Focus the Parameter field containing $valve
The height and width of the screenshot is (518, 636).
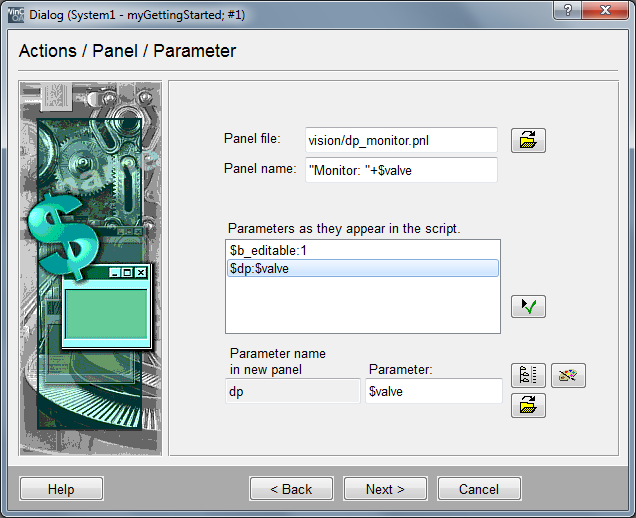click(x=433, y=391)
